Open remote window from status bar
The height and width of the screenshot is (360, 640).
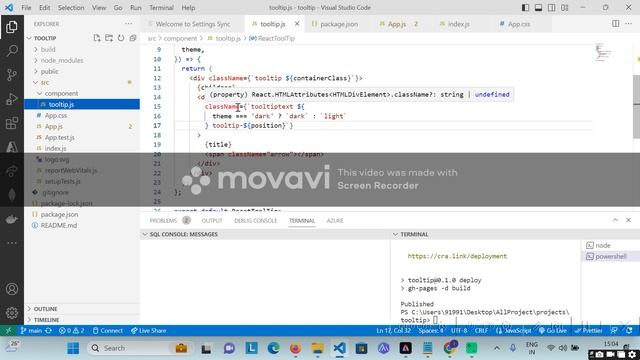tap(8, 331)
